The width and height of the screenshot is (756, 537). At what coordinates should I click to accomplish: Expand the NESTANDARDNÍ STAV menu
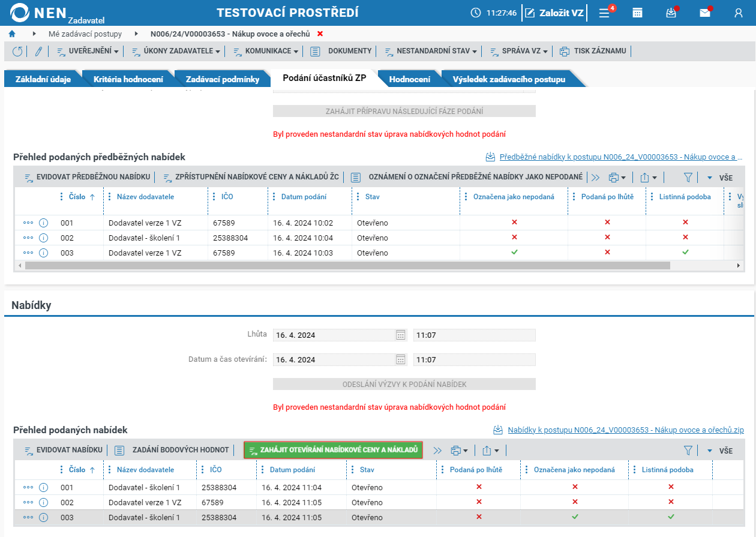pyautogui.click(x=430, y=52)
